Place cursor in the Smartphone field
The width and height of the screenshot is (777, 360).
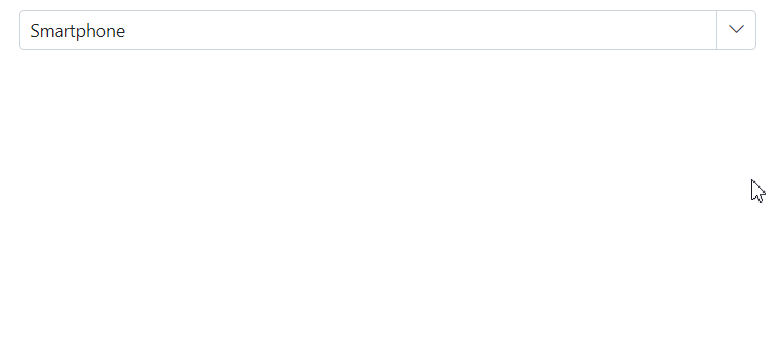368,30
